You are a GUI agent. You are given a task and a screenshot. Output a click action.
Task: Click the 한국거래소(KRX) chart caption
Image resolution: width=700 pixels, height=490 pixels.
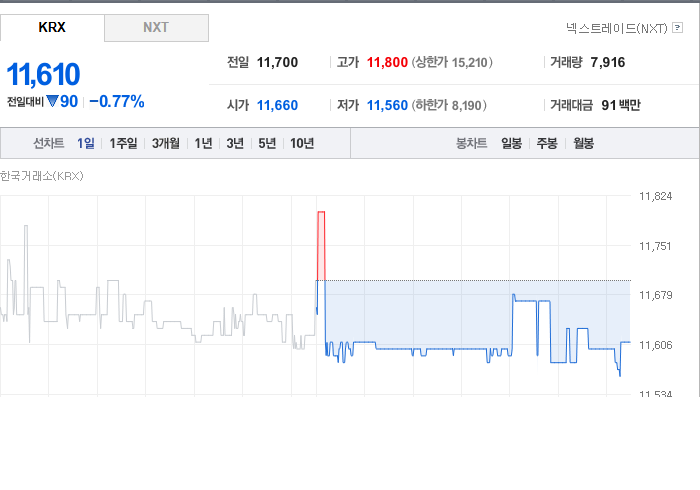coord(42,176)
